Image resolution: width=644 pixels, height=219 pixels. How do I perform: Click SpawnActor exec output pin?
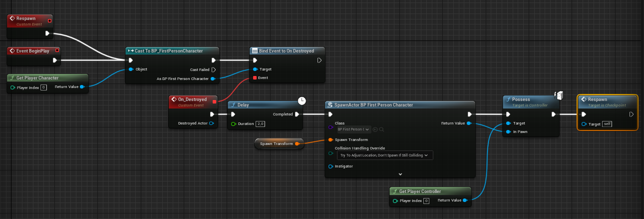[x=469, y=114]
